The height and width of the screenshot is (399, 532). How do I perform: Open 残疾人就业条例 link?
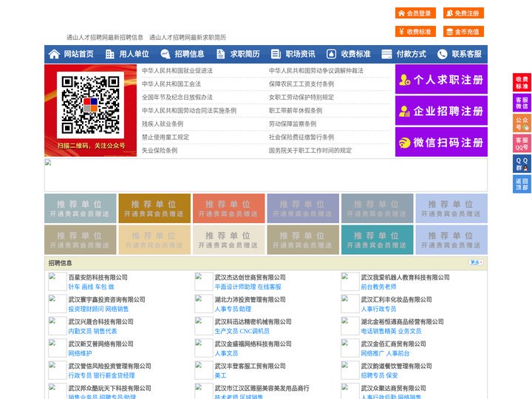pos(163,124)
